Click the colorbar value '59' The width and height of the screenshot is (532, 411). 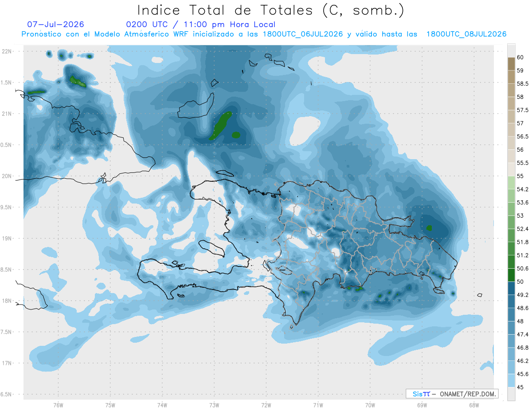click(x=520, y=70)
